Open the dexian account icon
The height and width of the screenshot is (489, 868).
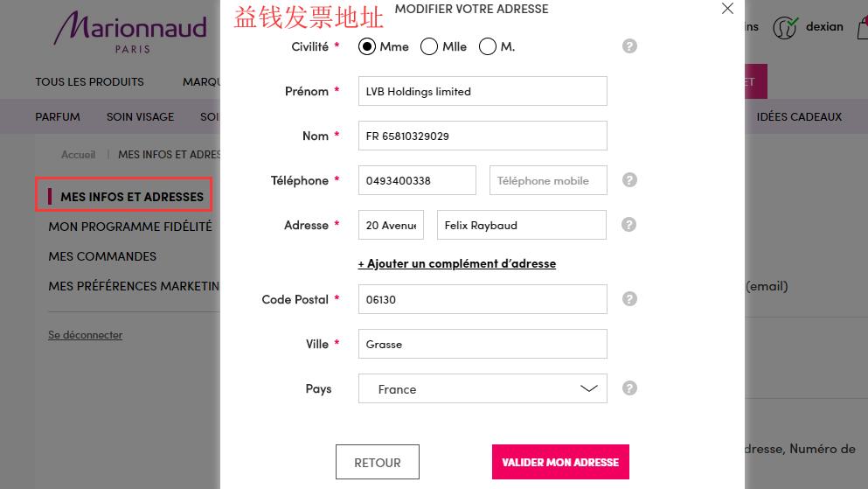(x=786, y=27)
